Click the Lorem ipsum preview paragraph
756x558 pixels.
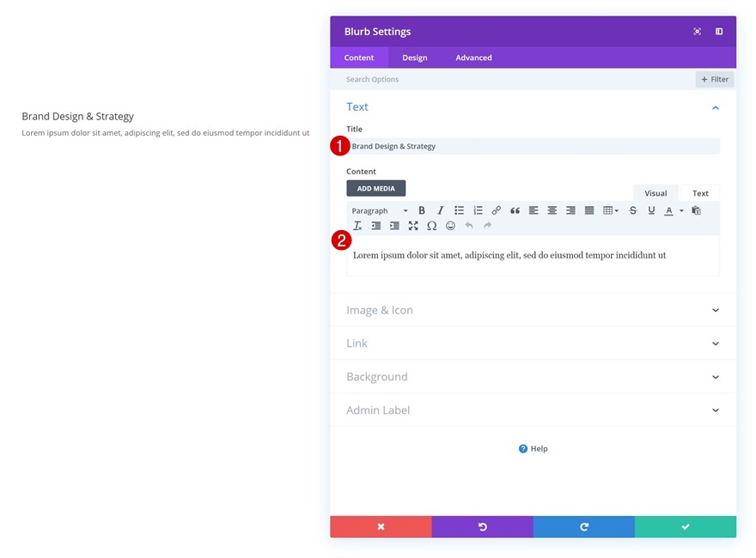pyautogui.click(x=165, y=133)
